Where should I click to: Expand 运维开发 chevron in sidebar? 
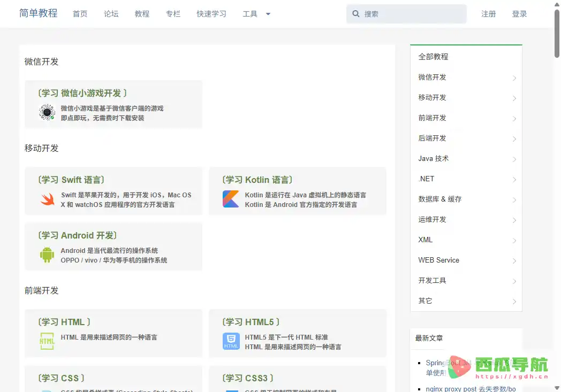pyautogui.click(x=514, y=220)
